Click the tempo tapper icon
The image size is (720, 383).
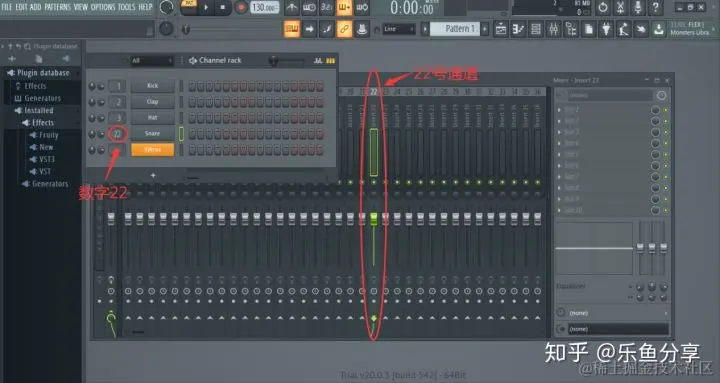tap(624, 29)
